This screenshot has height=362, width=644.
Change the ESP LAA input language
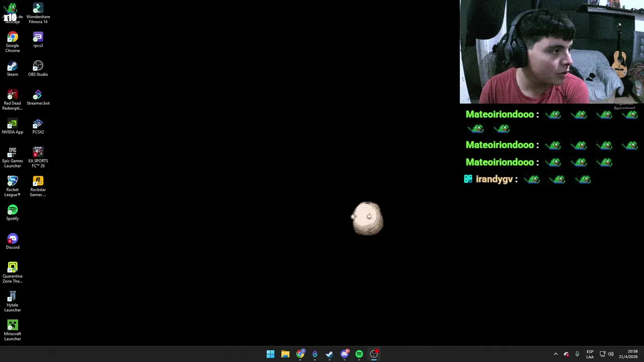click(x=590, y=354)
